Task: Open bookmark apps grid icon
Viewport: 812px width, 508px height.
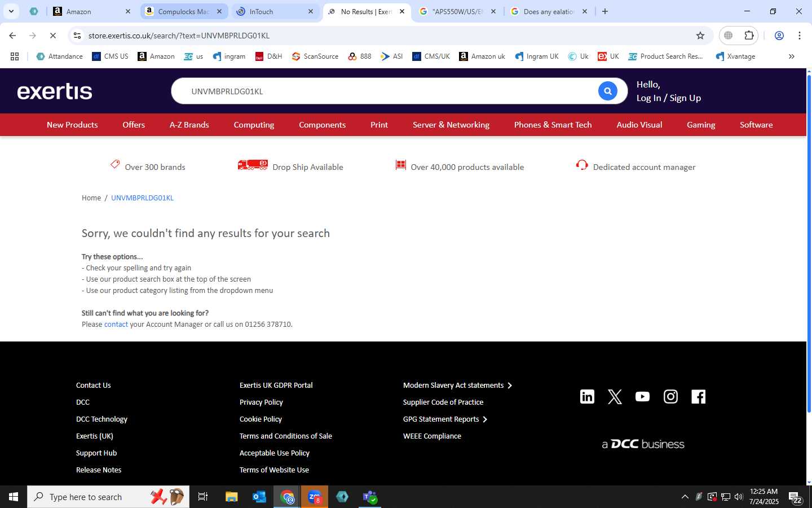Action: (15, 56)
